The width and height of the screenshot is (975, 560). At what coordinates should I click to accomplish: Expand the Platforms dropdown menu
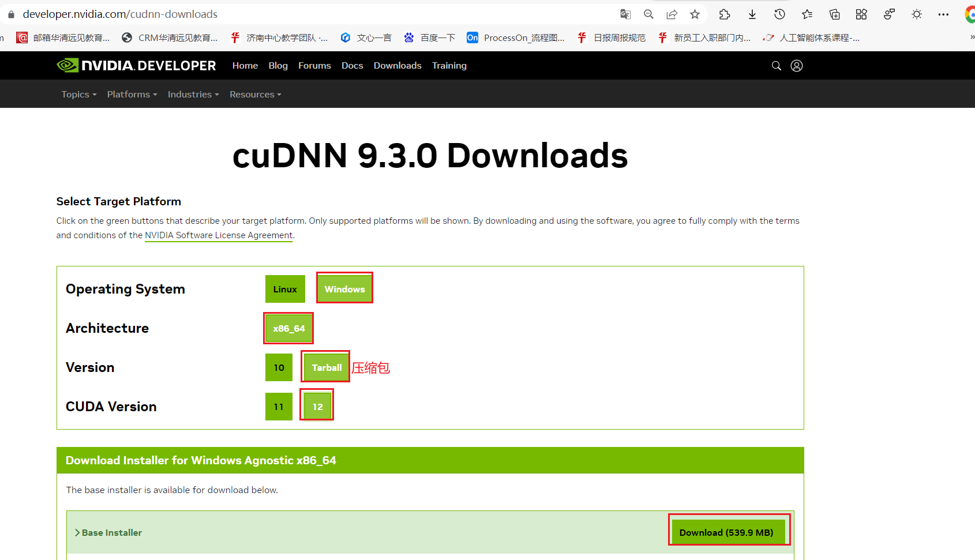[x=132, y=94]
